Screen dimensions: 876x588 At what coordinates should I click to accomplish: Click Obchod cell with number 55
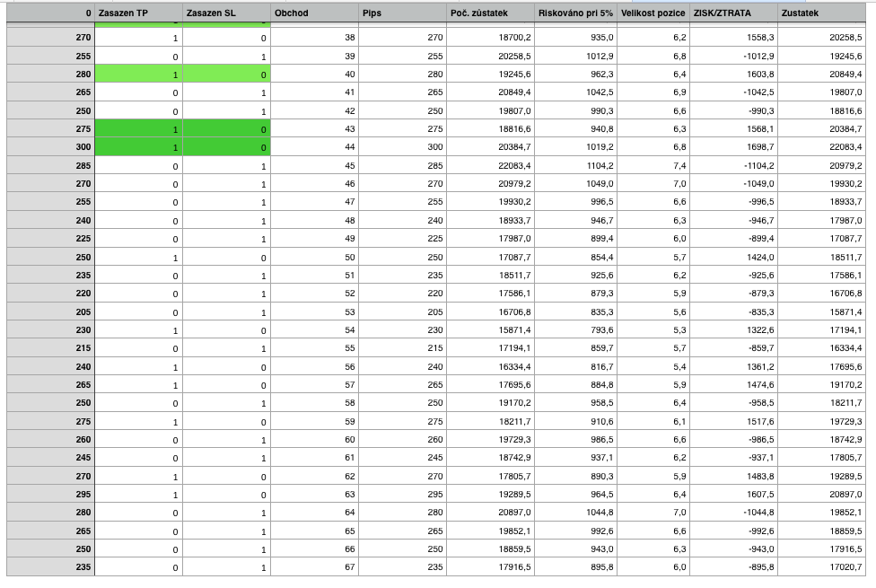point(314,347)
